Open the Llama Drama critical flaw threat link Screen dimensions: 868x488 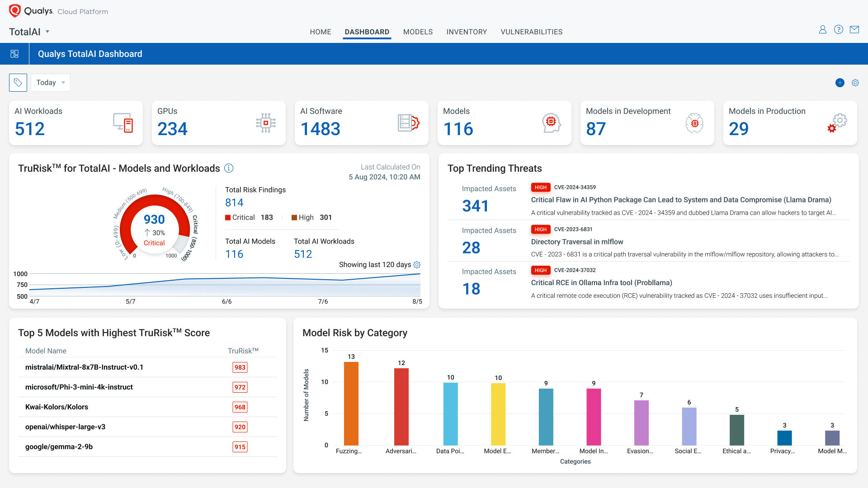[681, 200]
